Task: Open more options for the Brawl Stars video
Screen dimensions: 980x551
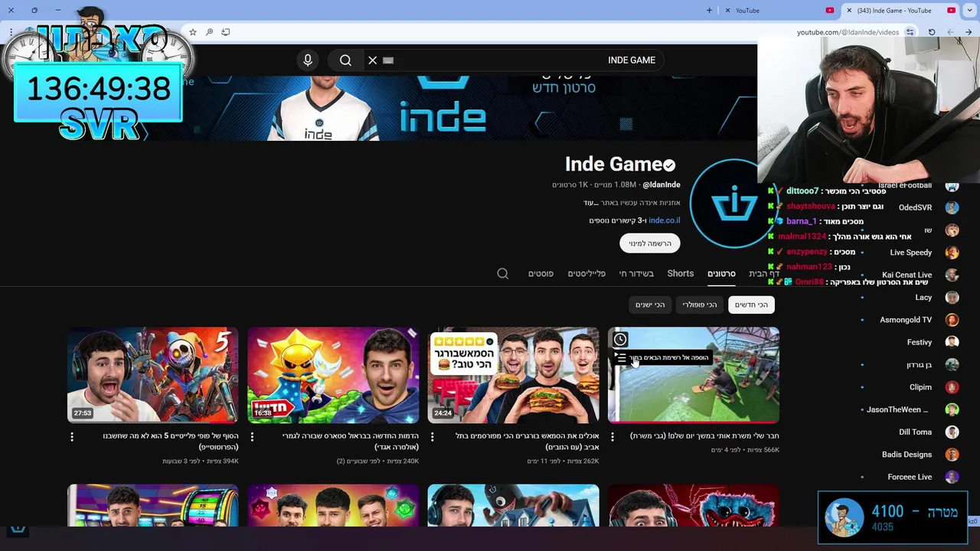Action: coord(252,437)
